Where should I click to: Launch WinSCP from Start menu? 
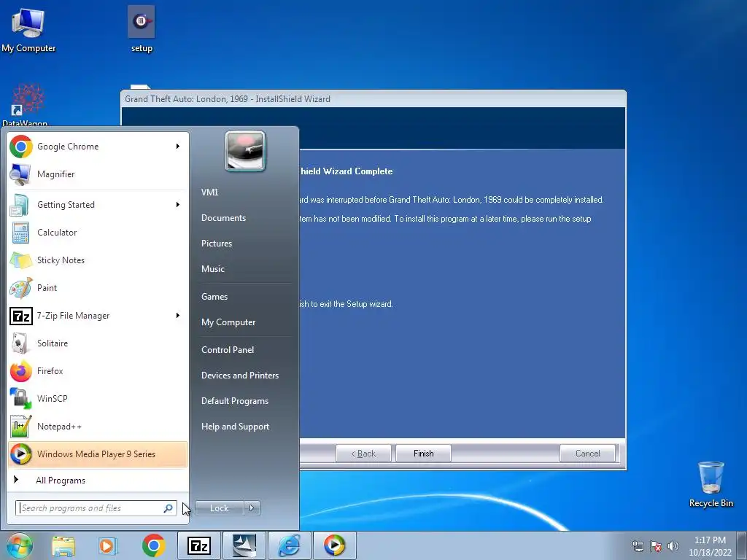(x=98, y=399)
